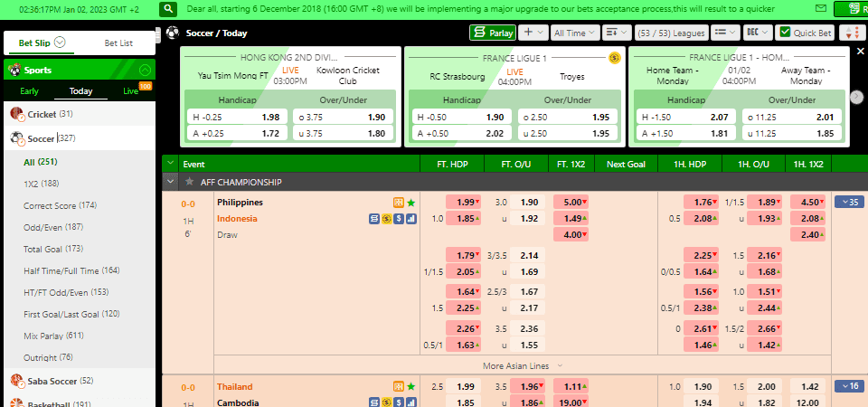Click the gold coin icon on the France Ligue 1 card
The height and width of the screenshot is (407, 868).
tap(614, 57)
